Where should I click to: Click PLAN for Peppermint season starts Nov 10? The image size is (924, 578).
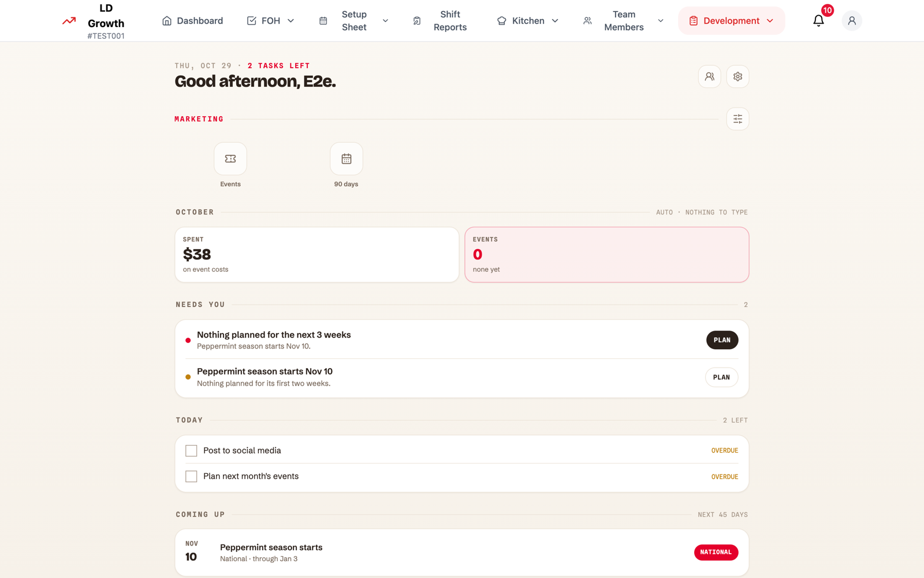coord(721,377)
